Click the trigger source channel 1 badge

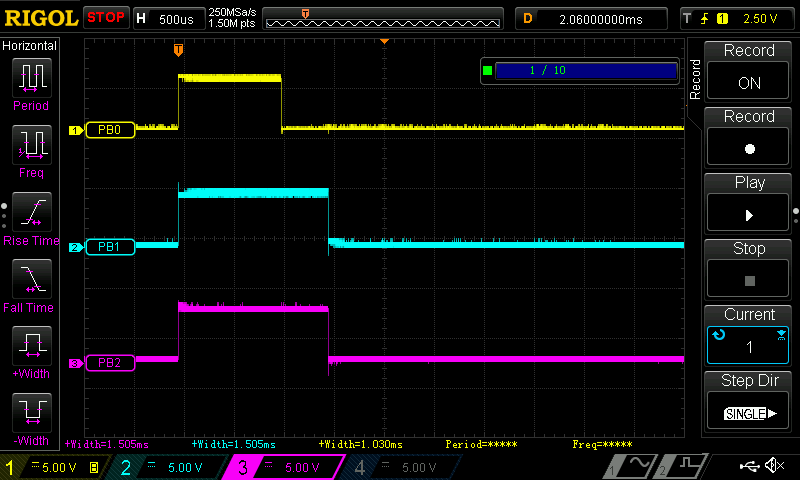pyautogui.click(x=722, y=19)
